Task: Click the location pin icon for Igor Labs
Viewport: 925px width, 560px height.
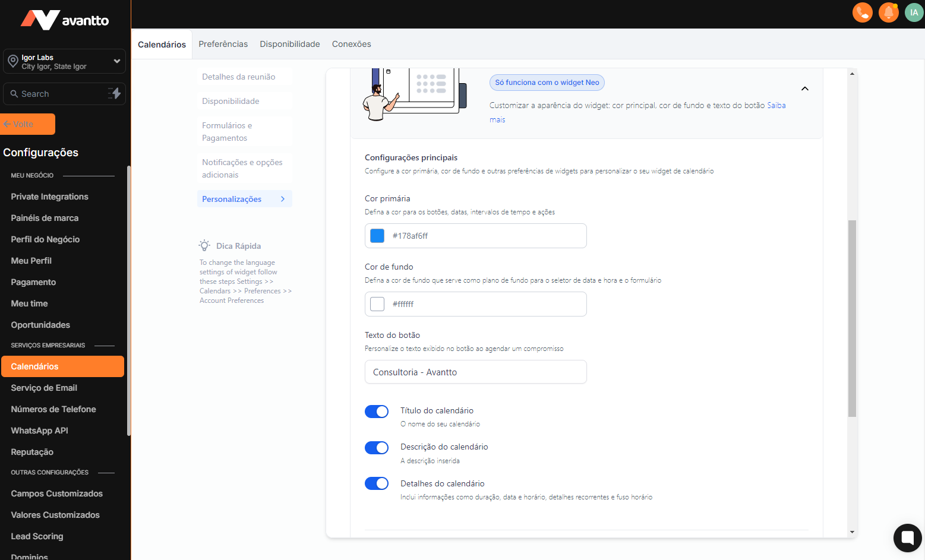Action: point(12,61)
